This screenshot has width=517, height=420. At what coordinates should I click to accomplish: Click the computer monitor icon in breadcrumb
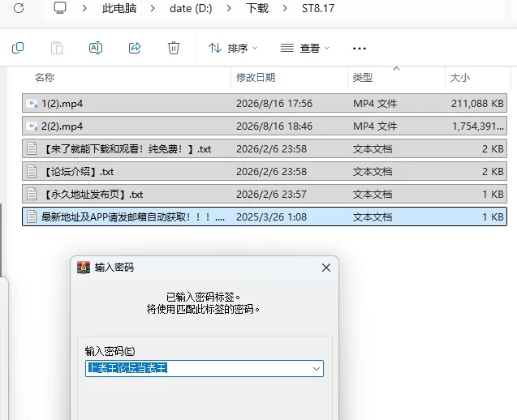[60, 8]
